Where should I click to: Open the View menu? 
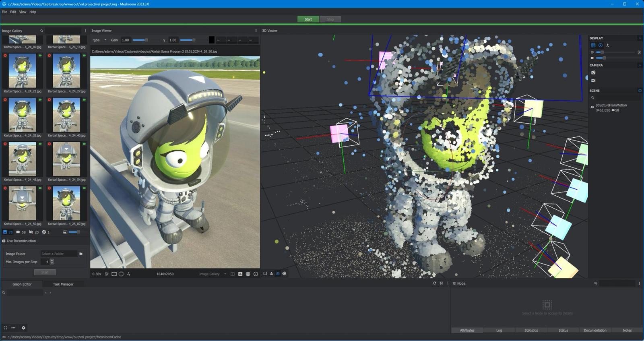pyautogui.click(x=23, y=12)
